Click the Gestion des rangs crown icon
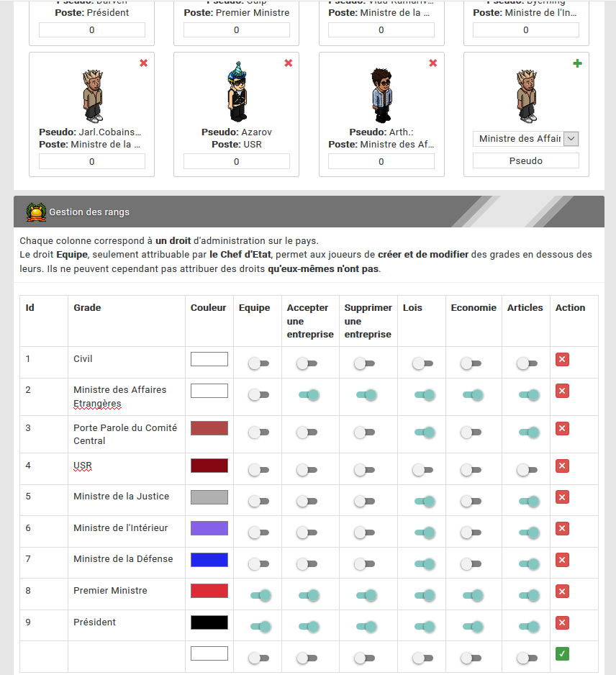The width and height of the screenshot is (616, 675). pyautogui.click(x=36, y=212)
